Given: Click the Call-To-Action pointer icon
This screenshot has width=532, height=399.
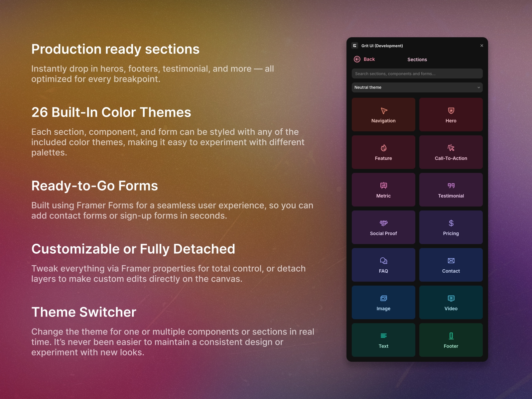Looking at the screenshot, I should (x=451, y=148).
